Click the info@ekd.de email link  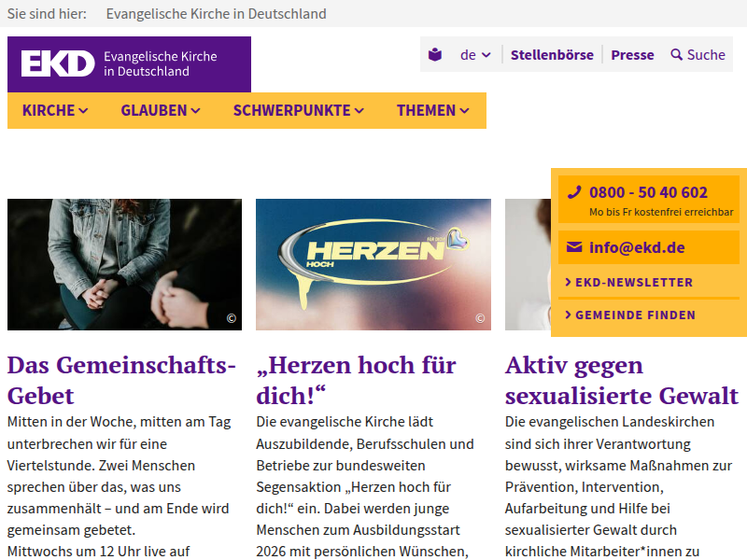(637, 247)
